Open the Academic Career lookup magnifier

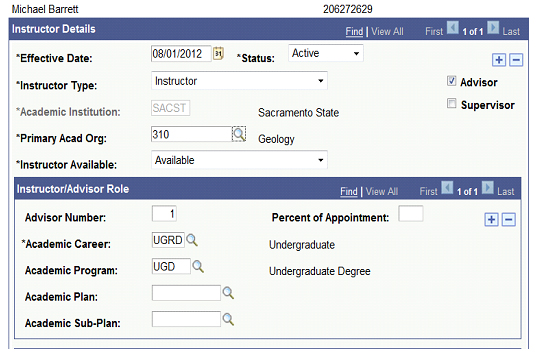192,240
